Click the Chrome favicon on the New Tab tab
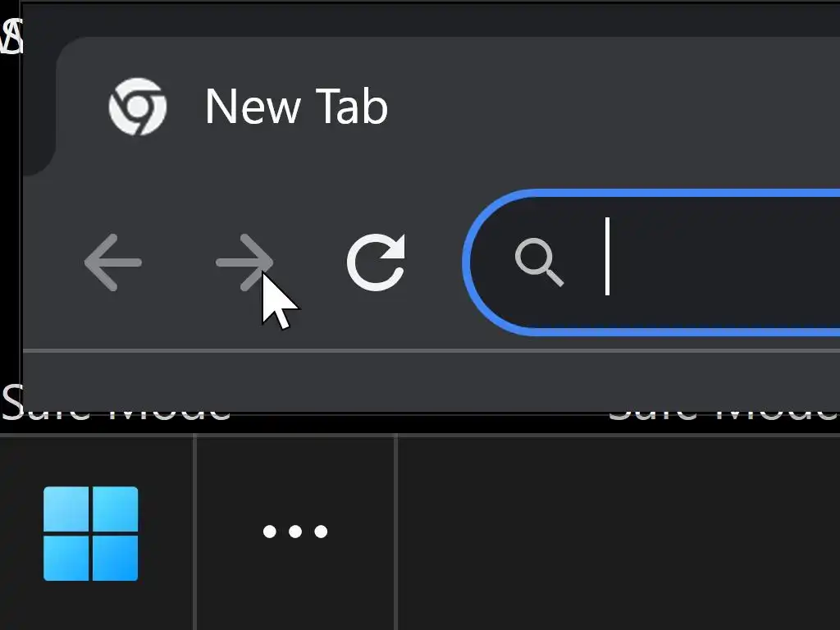Image resolution: width=840 pixels, height=630 pixels. pyautogui.click(x=138, y=107)
